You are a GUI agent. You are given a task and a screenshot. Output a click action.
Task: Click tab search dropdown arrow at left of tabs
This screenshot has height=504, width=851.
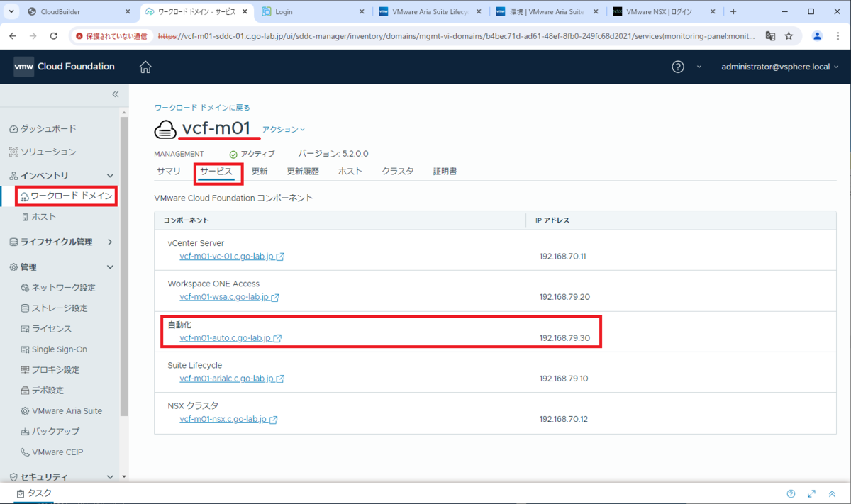(11, 11)
